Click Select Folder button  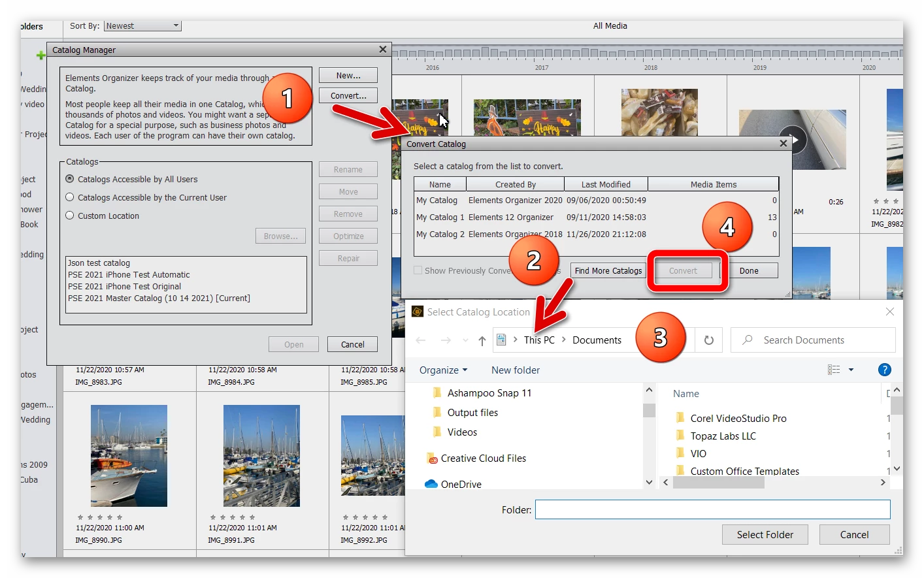pos(765,535)
